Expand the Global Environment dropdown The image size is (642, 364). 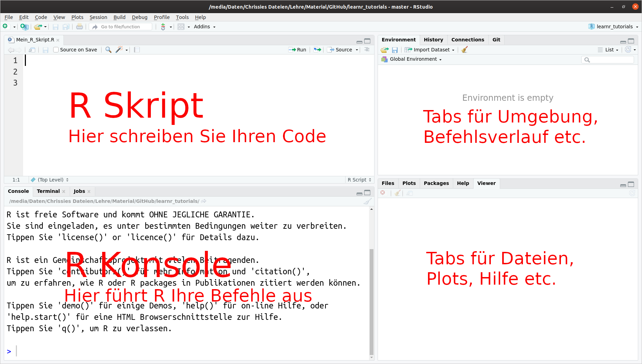411,59
